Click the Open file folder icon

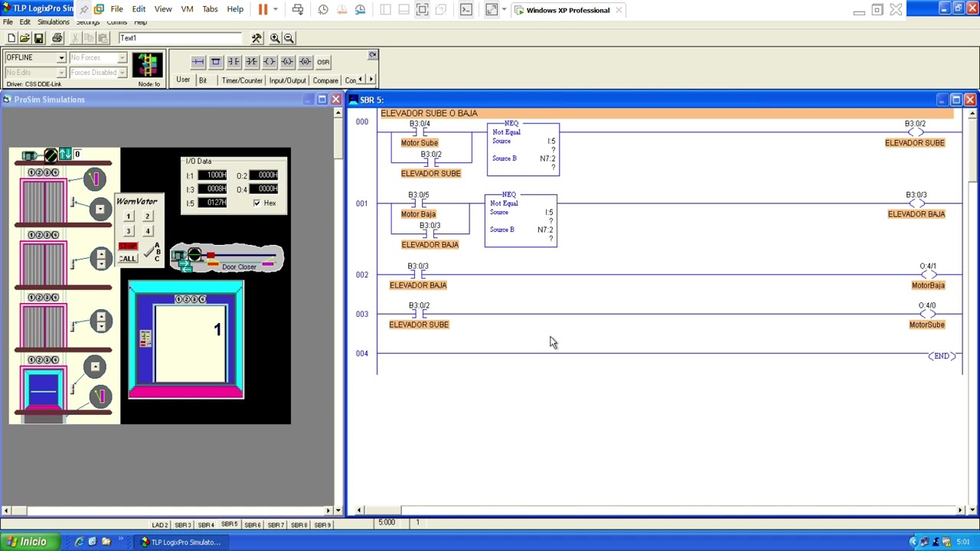click(24, 38)
